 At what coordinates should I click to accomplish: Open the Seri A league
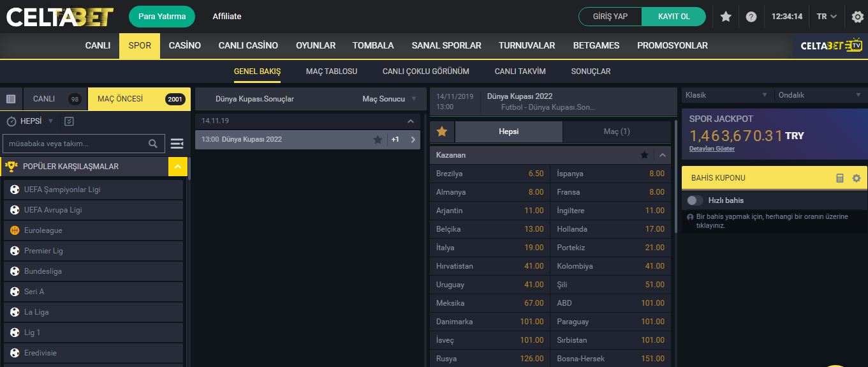coord(94,292)
